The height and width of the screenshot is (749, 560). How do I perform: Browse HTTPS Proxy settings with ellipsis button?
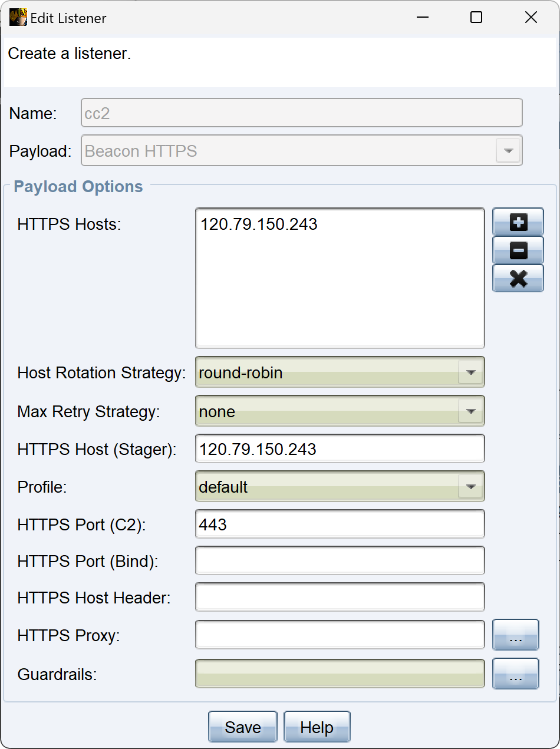click(515, 635)
